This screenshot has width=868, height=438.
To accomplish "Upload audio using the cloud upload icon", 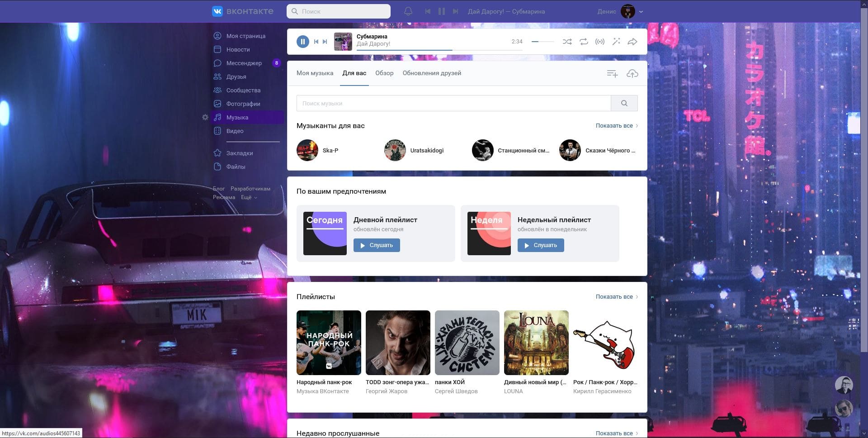I will click(632, 73).
